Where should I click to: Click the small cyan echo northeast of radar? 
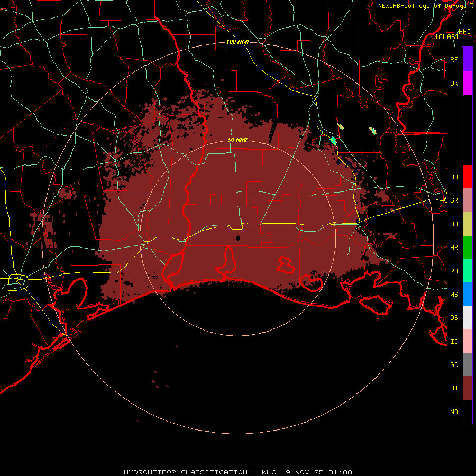coord(334,141)
